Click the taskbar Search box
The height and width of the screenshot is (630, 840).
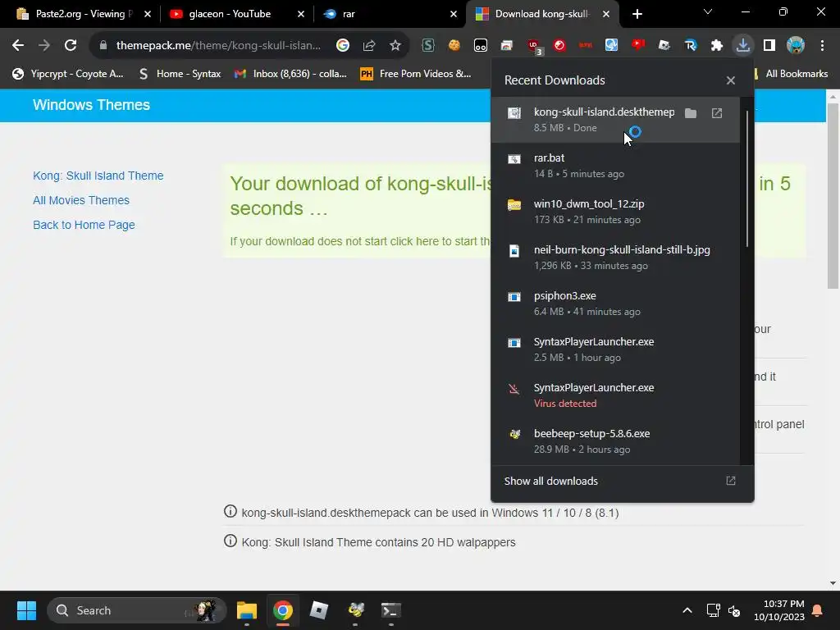137,610
